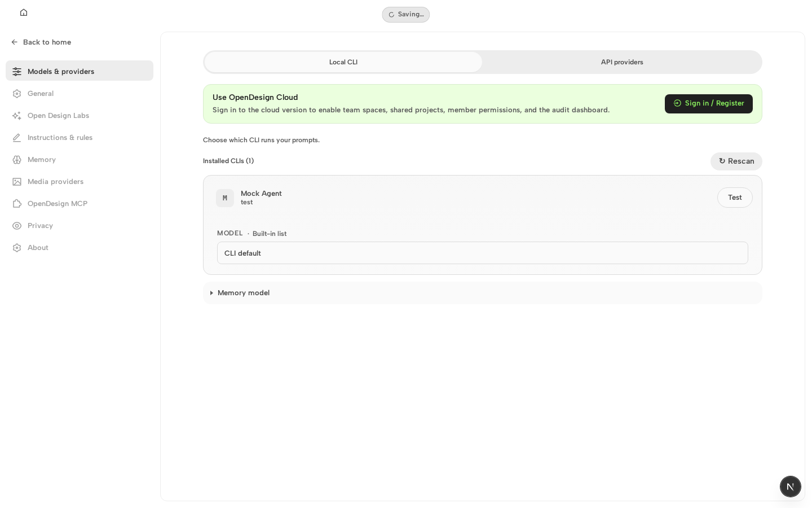The image size is (812, 508).
Task: Select the Local CLI tab
Action: pyautogui.click(x=343, y=62)
